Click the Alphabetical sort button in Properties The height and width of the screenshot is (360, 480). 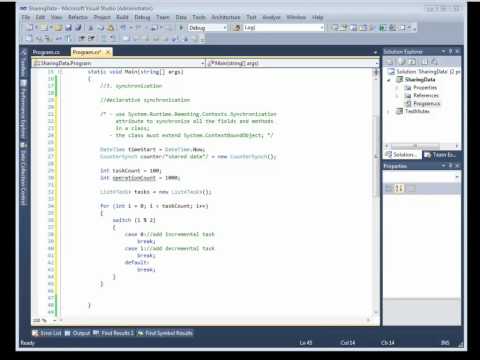click(399, 188)
